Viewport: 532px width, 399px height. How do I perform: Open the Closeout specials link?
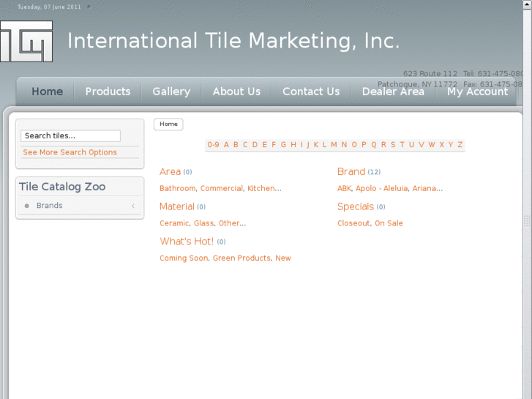pyautogui.click(x=353, y=223)
